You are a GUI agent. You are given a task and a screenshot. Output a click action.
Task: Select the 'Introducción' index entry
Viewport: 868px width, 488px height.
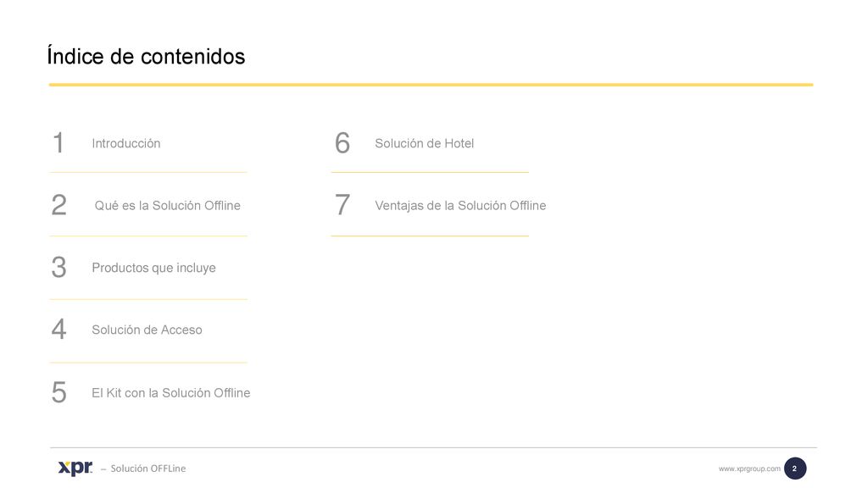[126, 143]
